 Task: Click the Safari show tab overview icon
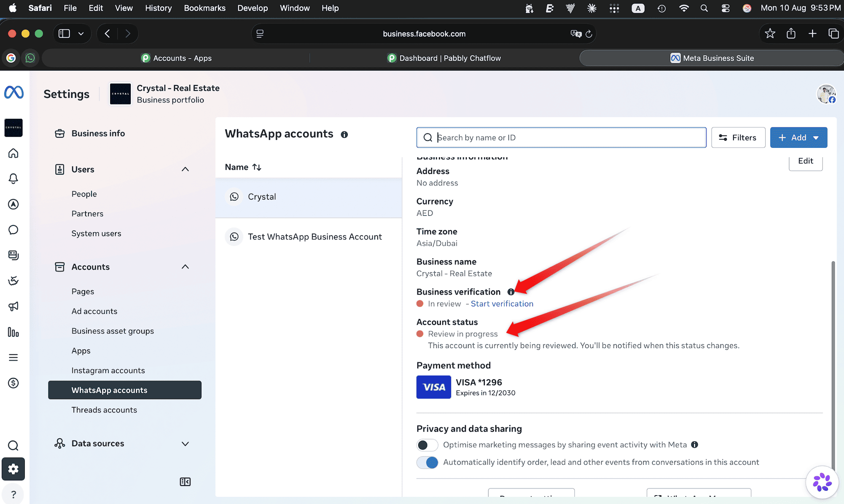pyautogui.click(x=833, y=34)
